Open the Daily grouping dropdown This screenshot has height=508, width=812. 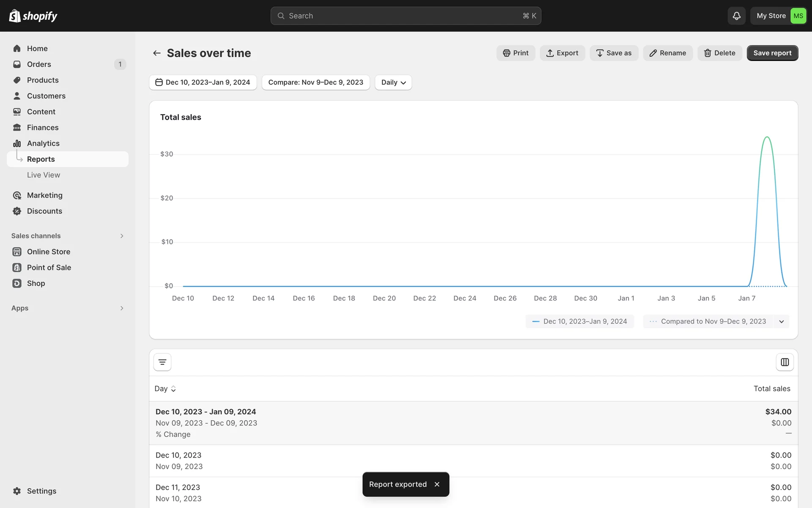point(393,83)
